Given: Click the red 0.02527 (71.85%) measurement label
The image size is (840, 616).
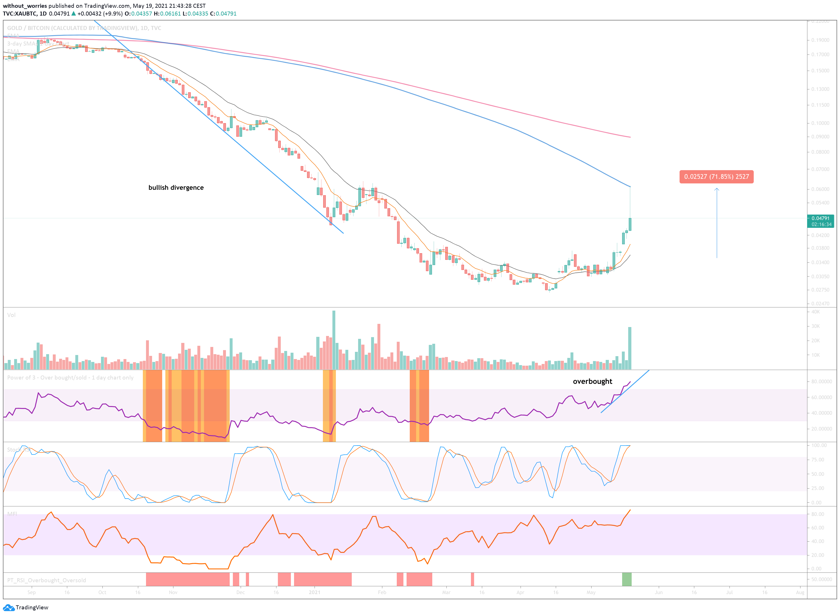Looking at the screenshot, I should tap(716, 177).
